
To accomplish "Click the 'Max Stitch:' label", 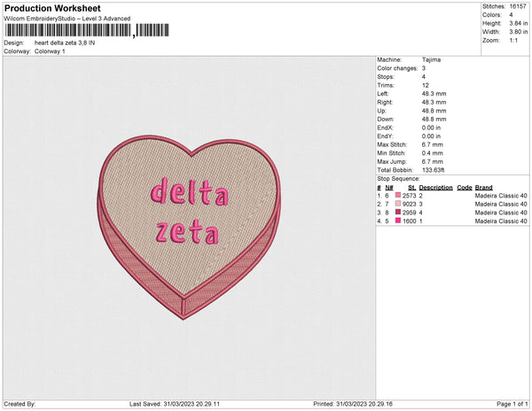I will (392, 144).
